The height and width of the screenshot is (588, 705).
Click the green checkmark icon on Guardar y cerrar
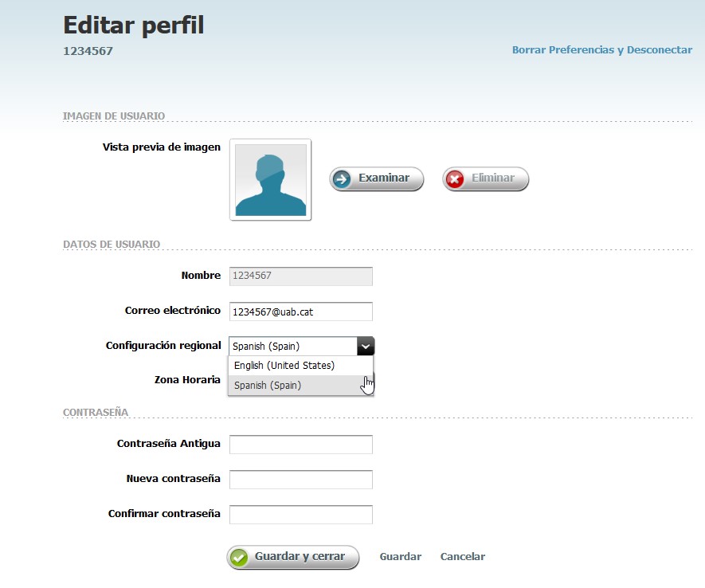pyautogui.click(x=239, y=557)
